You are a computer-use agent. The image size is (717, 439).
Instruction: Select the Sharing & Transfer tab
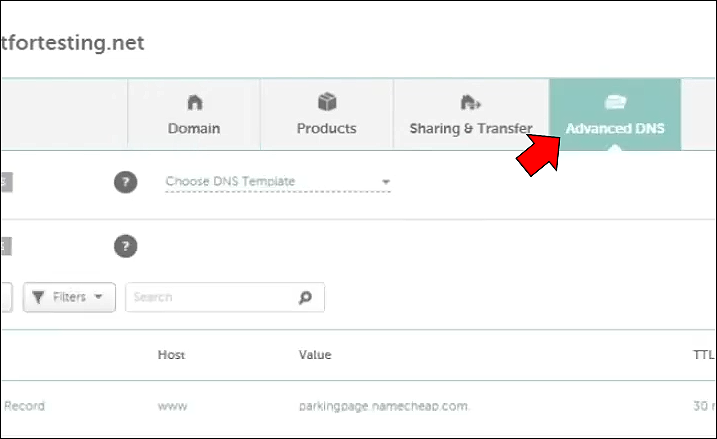[471, 128]
